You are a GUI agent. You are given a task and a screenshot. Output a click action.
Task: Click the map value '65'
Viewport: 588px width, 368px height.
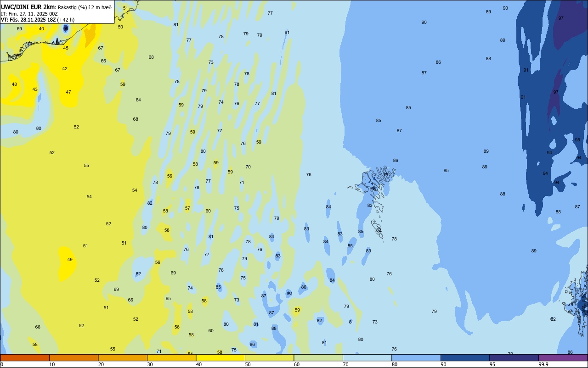point(168,299)
